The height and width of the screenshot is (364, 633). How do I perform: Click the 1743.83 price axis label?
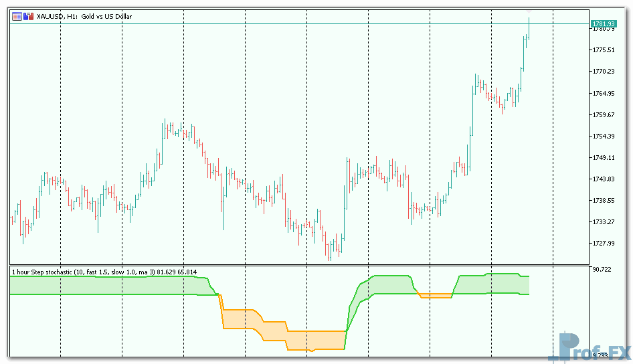604,179
